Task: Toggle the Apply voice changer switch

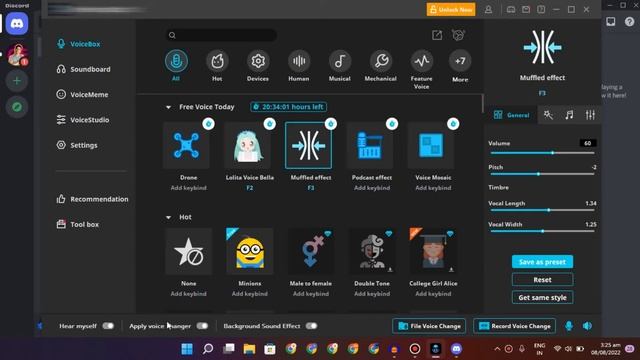Action: click(x=202, y=326)
